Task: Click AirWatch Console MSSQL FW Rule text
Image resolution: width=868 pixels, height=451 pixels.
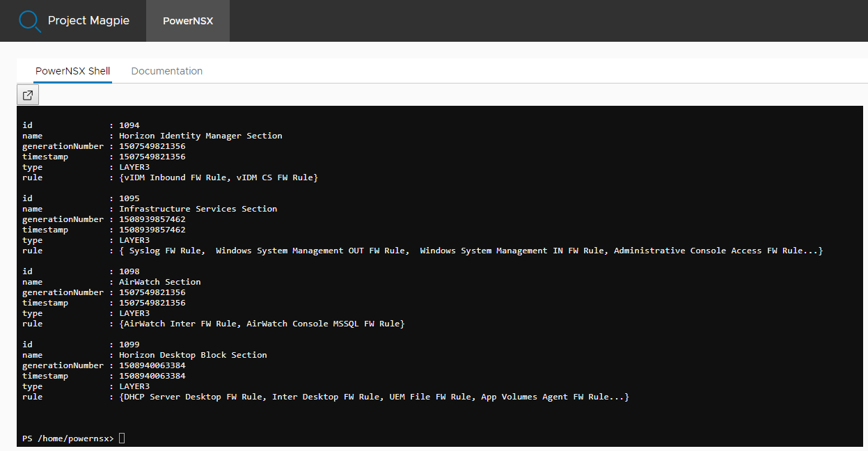Action: [x=323, y=324]
